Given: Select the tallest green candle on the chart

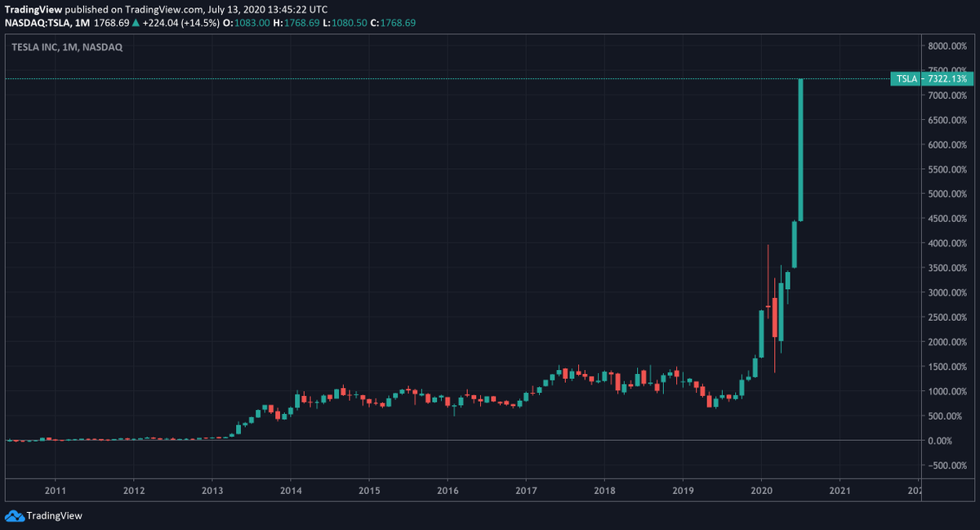Looking at the screenshot, I should (x=801, y=147).
